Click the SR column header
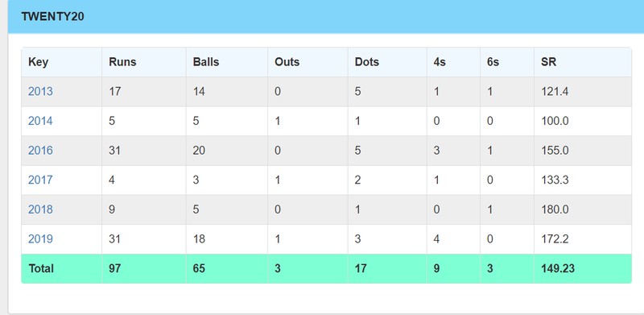The height and width of the screenshot is (315, 644). coord(549,62)
